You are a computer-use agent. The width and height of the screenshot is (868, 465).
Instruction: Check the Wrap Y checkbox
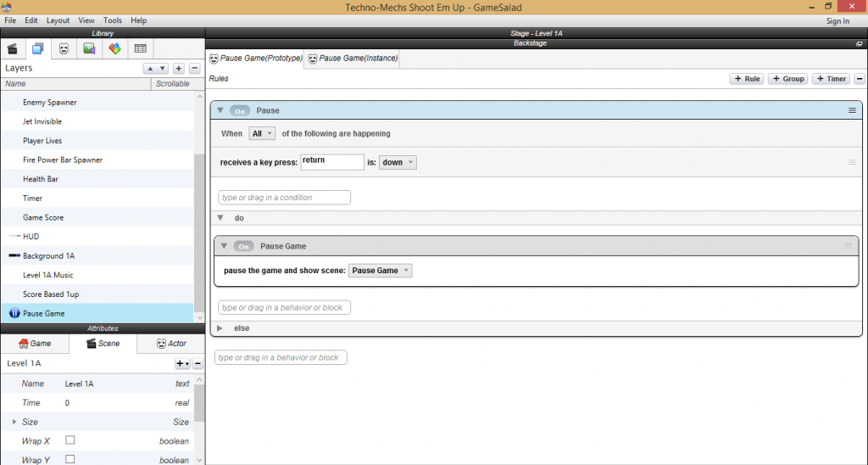coord(70,459)
